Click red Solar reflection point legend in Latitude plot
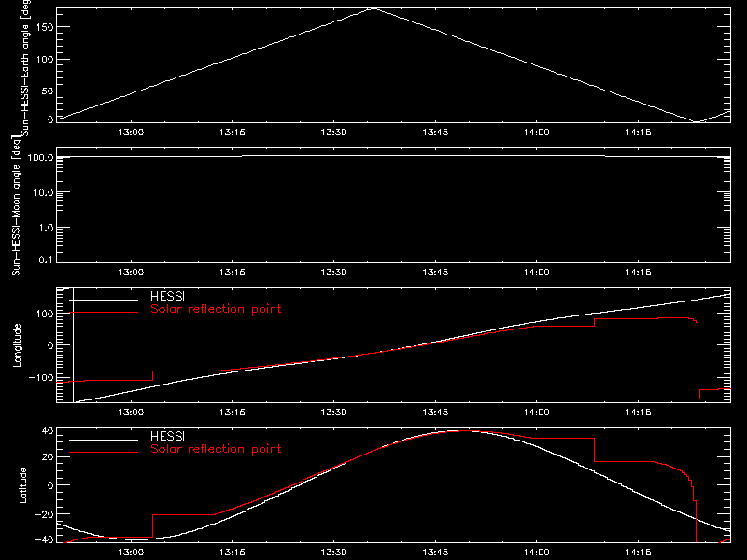 click(x=216, y=449)
